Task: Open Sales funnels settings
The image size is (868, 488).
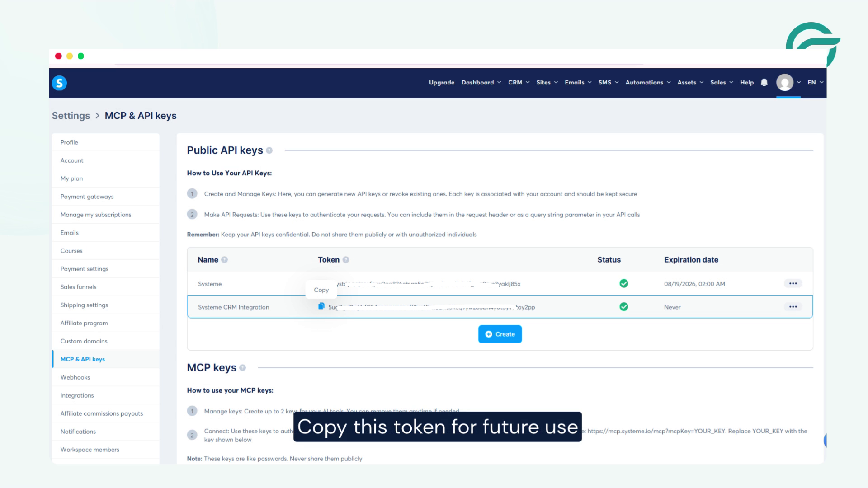Action: pos(106,287)
